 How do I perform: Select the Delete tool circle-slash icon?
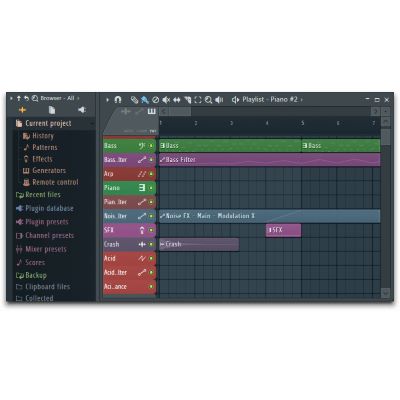pyautogui.click(x=155, y=100)
